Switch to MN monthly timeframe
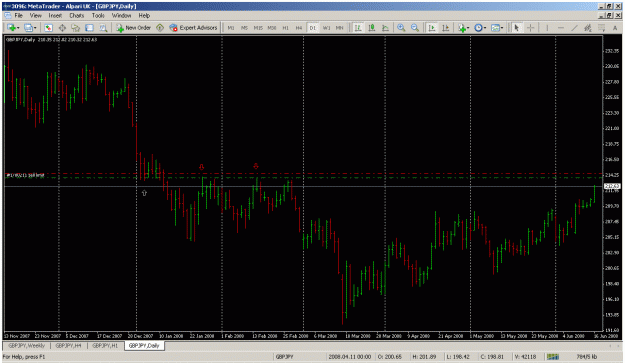The height and width of the screenshot is (363, 625). [340, 27]
